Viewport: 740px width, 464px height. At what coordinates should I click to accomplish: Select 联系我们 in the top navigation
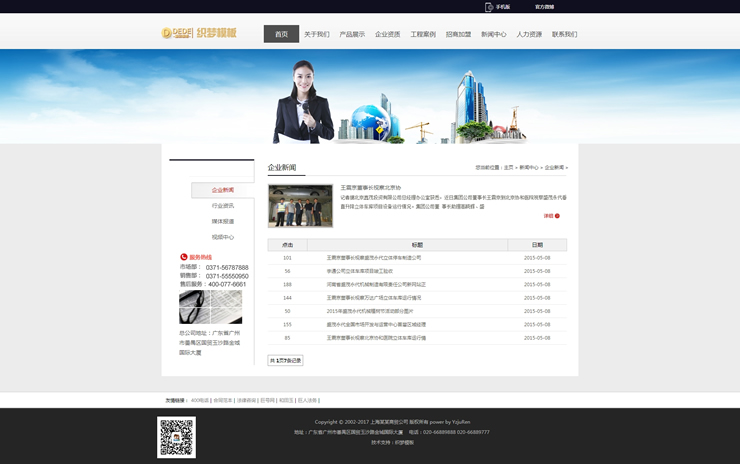click(x=564, y=34)
